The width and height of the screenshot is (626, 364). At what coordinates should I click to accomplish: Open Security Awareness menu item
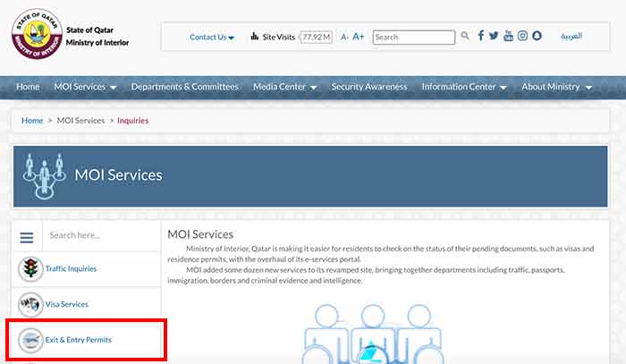coord(368,87)
